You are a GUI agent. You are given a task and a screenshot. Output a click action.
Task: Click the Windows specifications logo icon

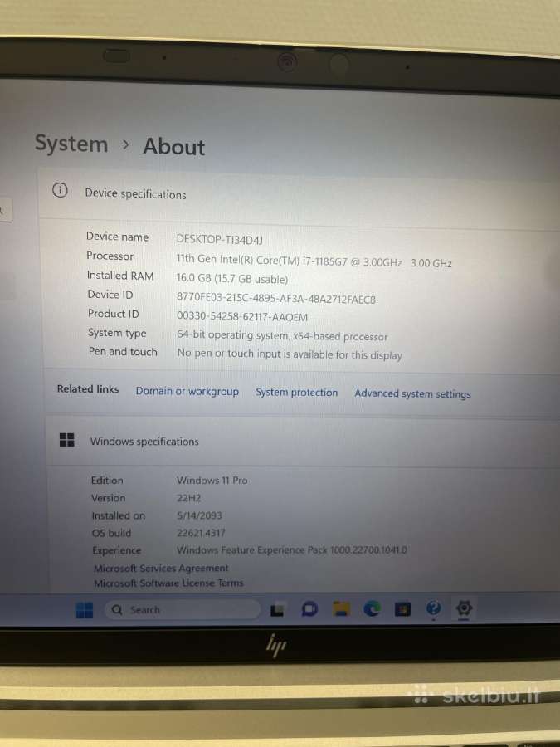point(67,440)
